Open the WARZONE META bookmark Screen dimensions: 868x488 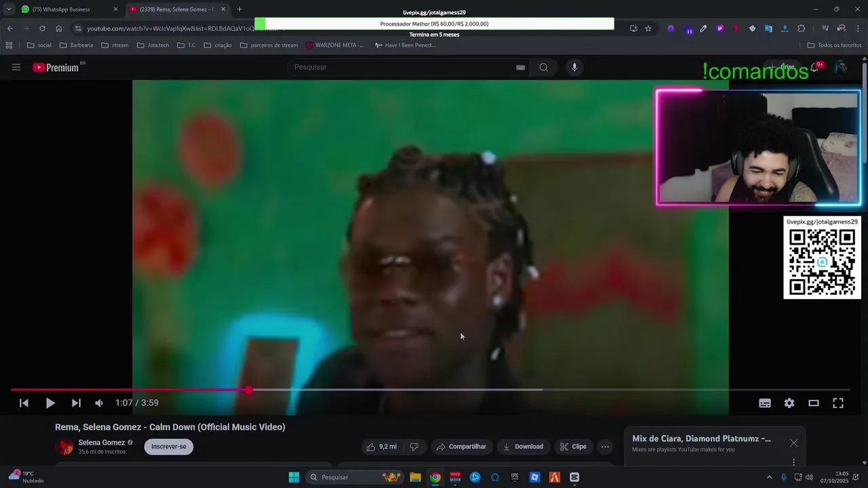point(335,45)
